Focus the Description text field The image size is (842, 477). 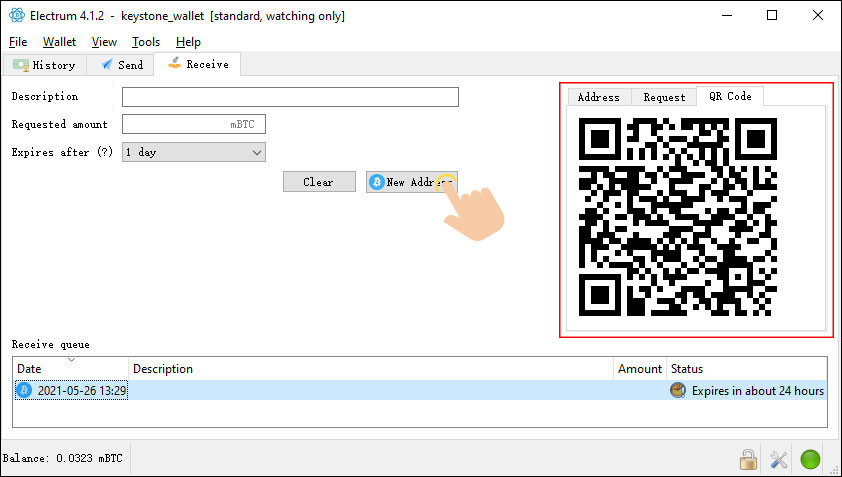pyautogui.click(x=290, y=97)
